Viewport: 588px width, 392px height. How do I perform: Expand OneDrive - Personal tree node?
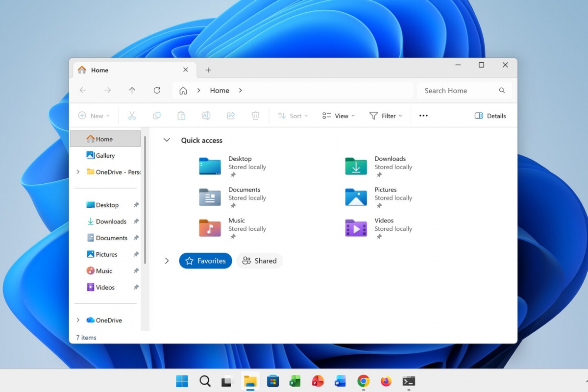78,172
